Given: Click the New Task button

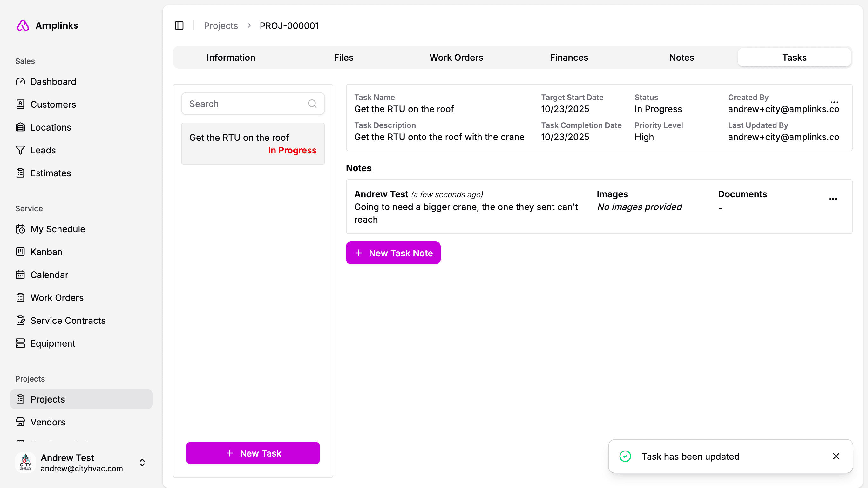Looking at the screenshot, I should 253,453.
